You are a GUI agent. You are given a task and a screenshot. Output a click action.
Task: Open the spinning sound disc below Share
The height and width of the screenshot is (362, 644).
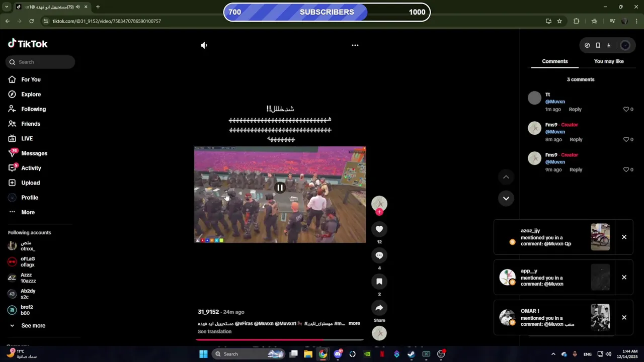click(379, 333)
